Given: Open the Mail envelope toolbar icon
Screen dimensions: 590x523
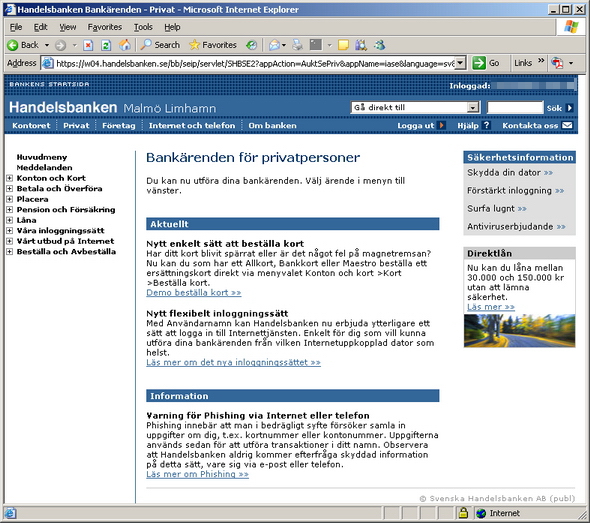Looking at the screenshot, I should point(274,45).
